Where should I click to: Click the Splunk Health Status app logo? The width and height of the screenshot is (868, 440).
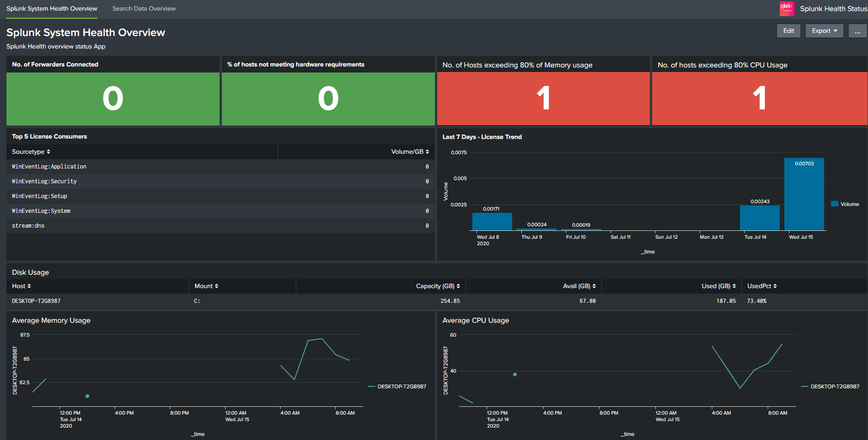click(787, 8)
